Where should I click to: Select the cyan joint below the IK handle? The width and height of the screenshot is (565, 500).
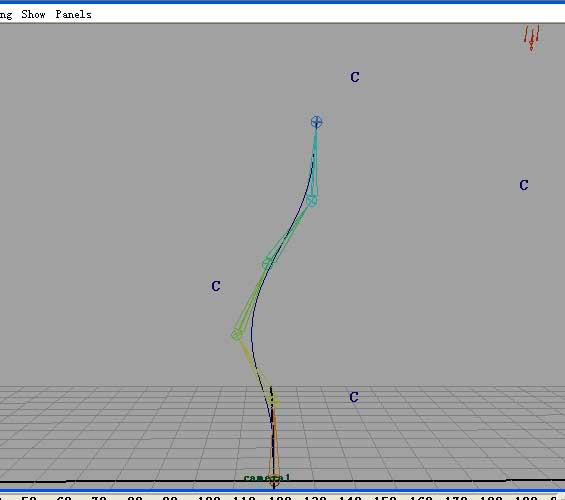312,200
